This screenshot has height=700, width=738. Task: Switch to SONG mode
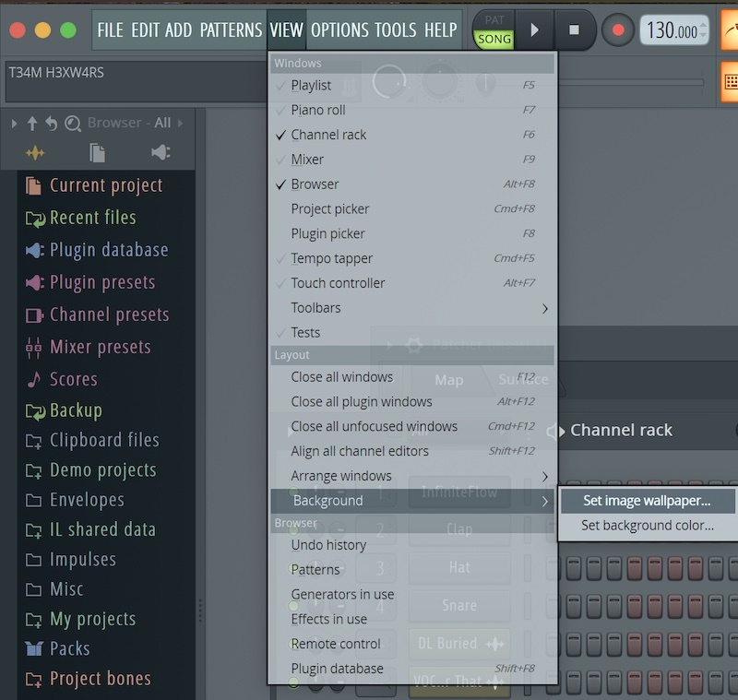(x=494, y=40)
